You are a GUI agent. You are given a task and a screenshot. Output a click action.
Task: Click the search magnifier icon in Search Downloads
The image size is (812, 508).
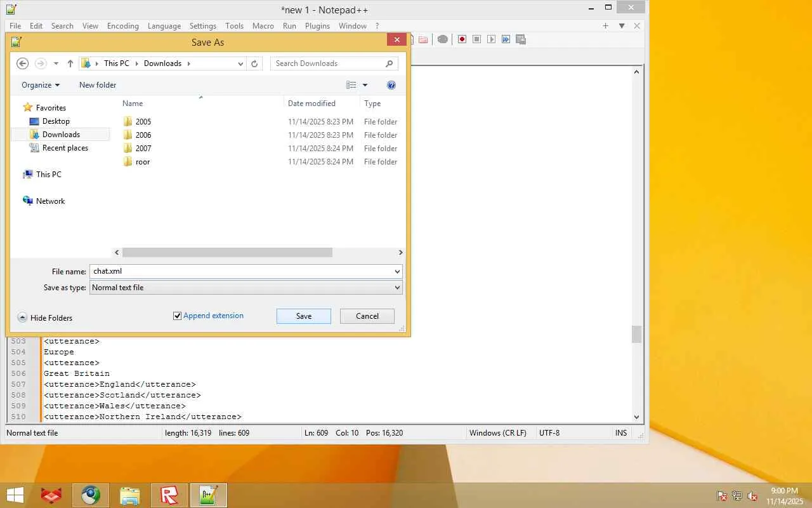(390, 63)
